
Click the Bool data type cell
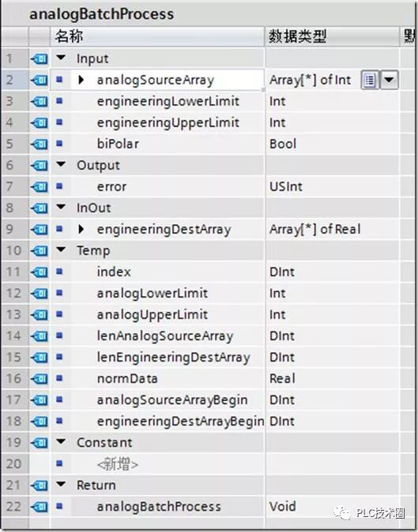pos(332,144)
